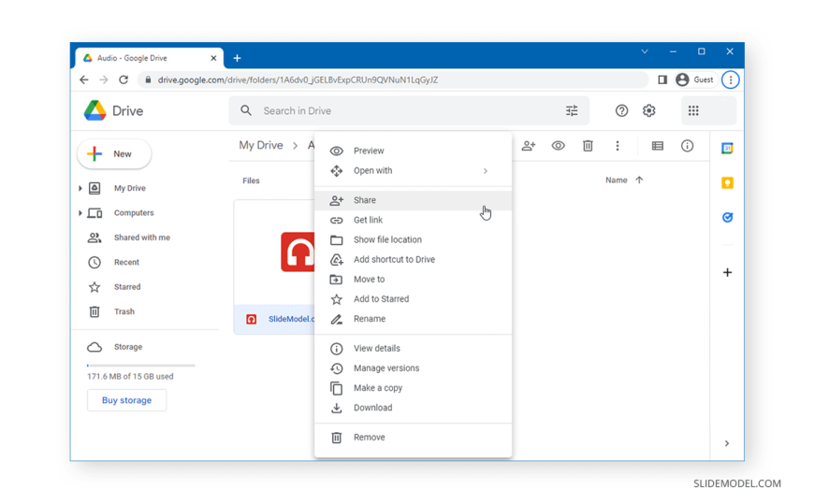The image size is (814, 504).
Task: Expand Computers tree arrow
Action: tap(80, 213)
